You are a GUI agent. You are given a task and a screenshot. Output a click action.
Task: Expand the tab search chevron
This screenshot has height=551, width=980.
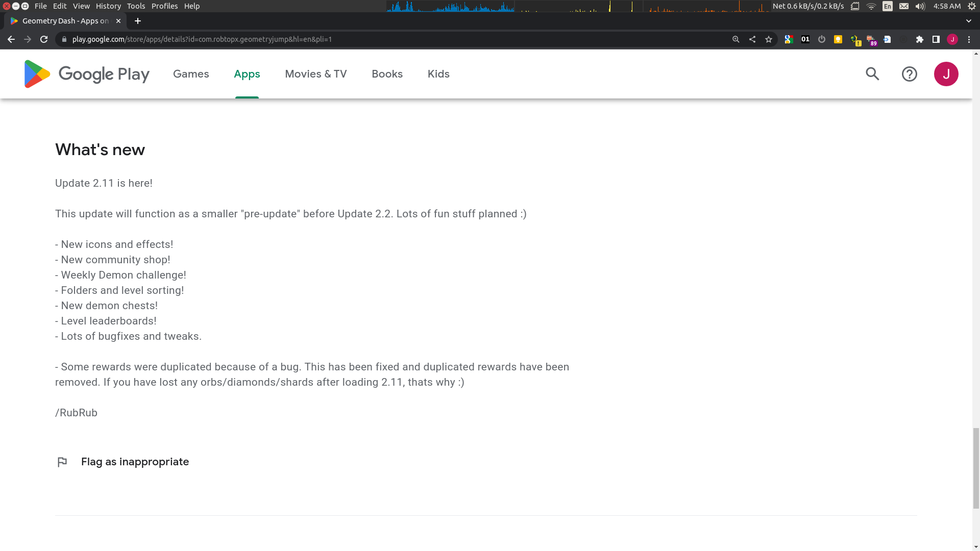tap(968, 21)
